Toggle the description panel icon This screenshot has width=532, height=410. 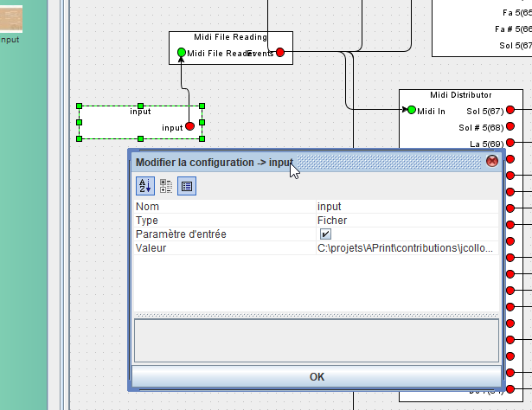(x=187, y=185)
